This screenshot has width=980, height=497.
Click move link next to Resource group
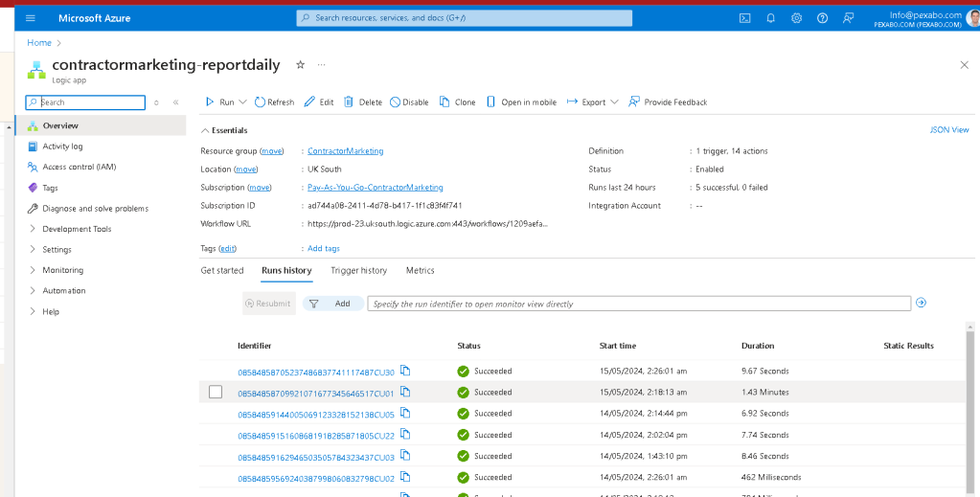(272, 151)
